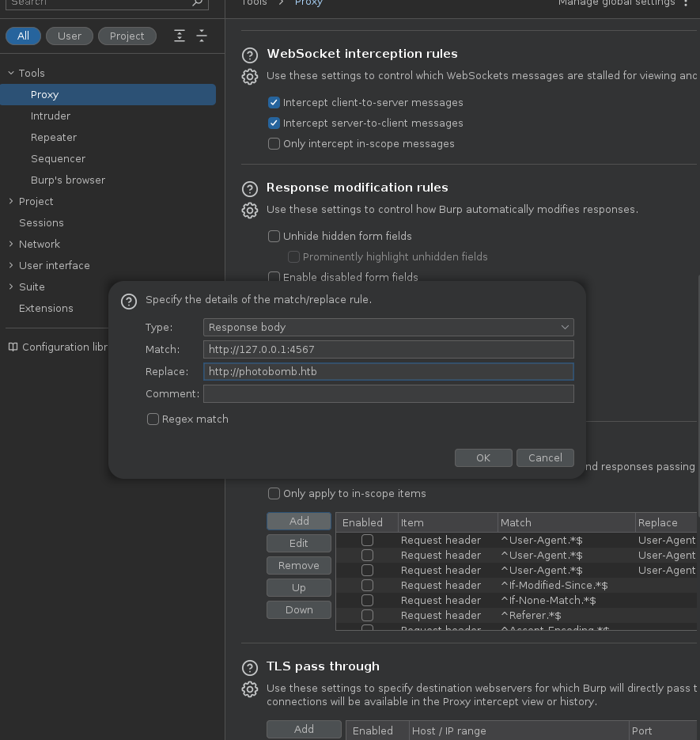Screen dimensions: 700x740
Task: Enable Only intercept in-scope messages
Action: pos(274,144)
